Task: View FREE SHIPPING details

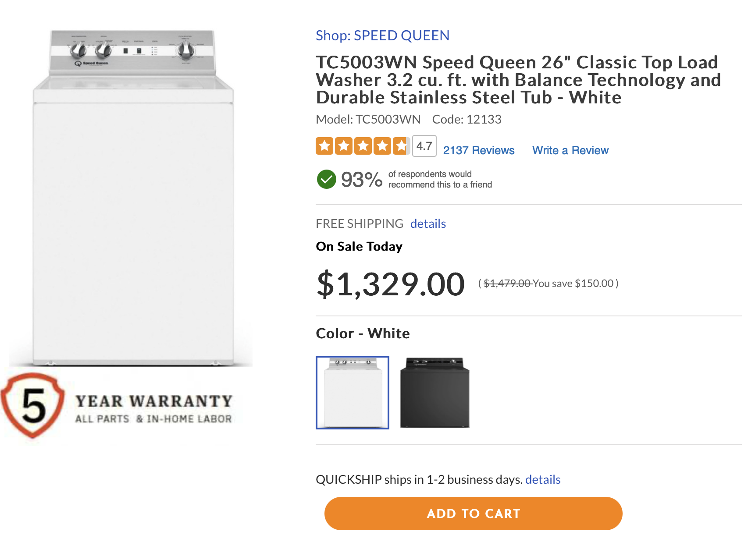Action: (x=428, y=223)
